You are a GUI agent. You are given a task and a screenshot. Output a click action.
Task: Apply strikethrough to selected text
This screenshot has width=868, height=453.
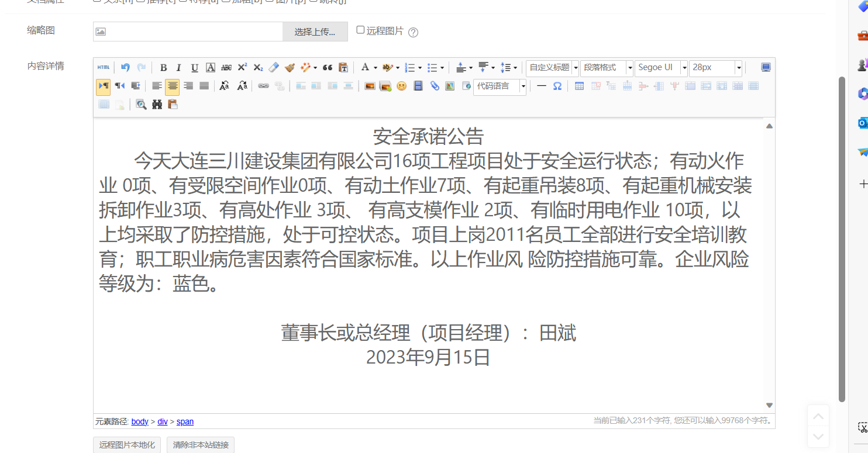pyautogui.click(x=226, y=67)
